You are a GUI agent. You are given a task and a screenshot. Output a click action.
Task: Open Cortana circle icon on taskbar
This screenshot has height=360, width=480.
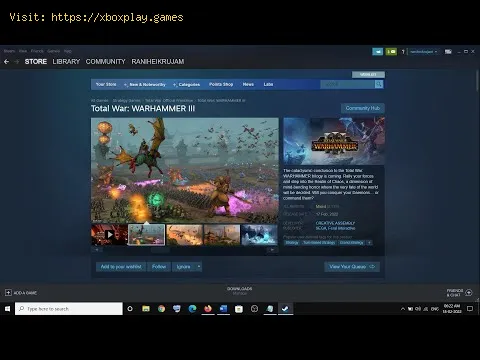tap(130, 309)
